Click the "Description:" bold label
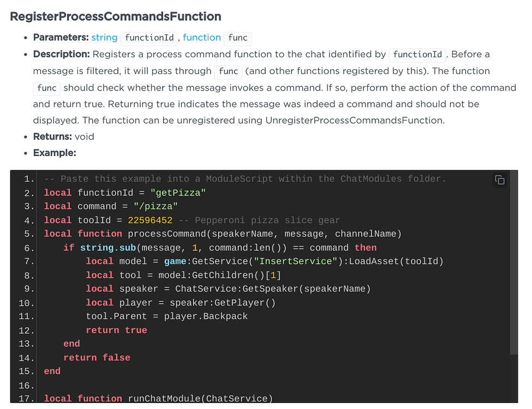The height and width of the screenshot is (409, 532). 61,55
